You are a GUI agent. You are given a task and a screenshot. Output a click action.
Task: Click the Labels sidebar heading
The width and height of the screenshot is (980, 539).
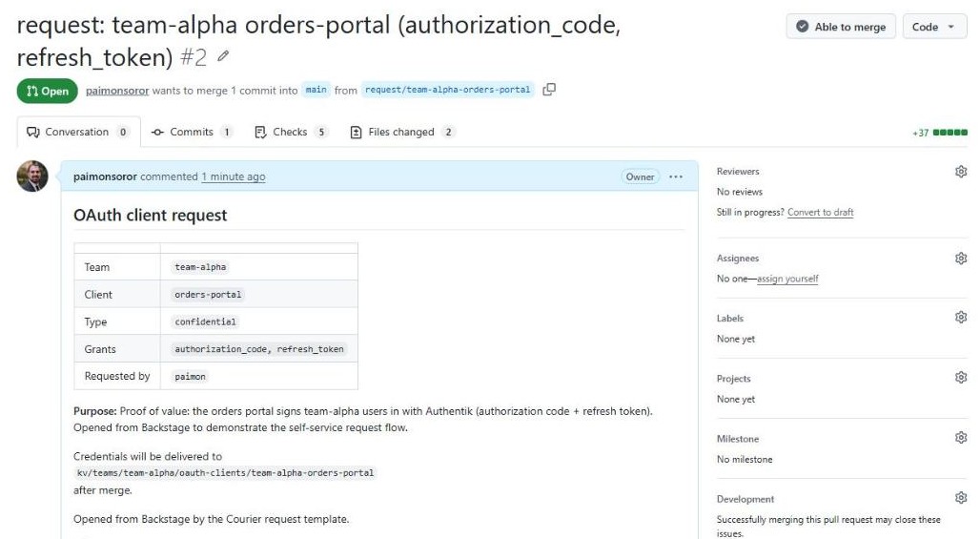(729, 319)
